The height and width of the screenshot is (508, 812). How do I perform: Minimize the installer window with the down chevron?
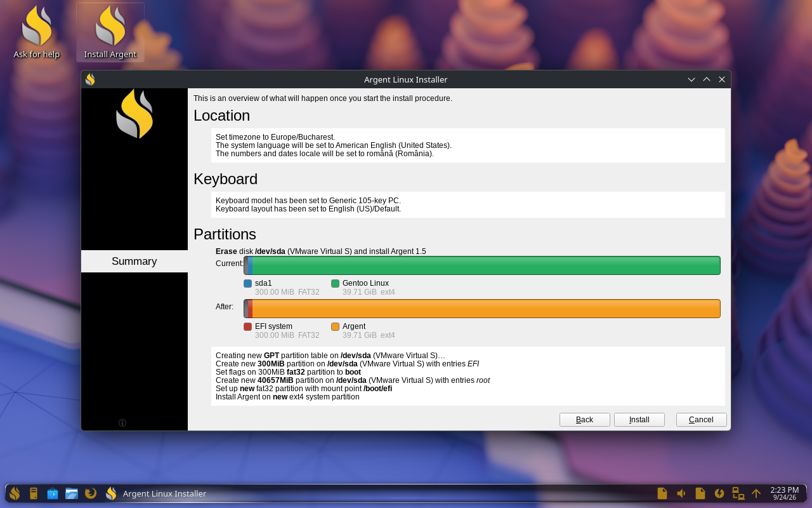(691, 79)
